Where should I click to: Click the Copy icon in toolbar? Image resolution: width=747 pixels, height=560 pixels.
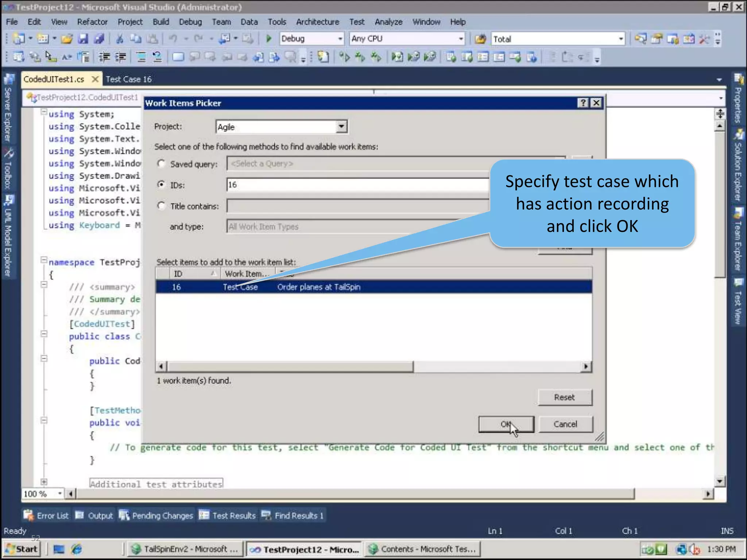pyautogui.click(x=136, y=39)
